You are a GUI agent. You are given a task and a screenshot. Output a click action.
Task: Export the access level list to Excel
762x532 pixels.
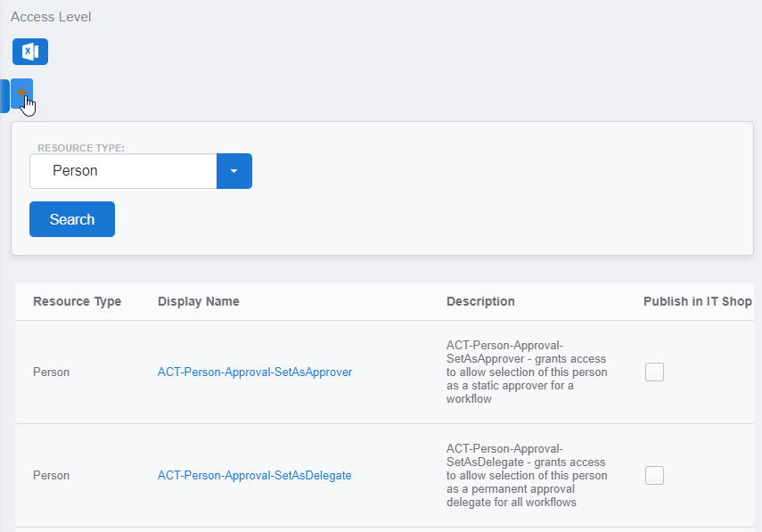click(29, 51)
